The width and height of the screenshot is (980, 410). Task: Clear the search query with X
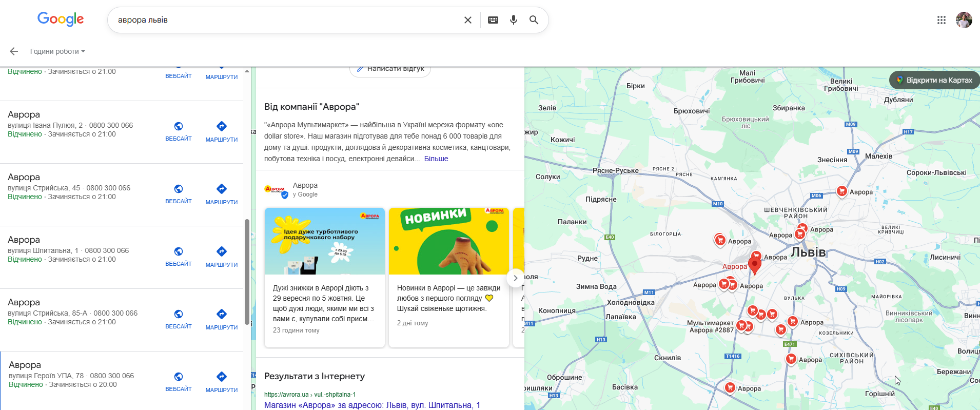point(468,20)
